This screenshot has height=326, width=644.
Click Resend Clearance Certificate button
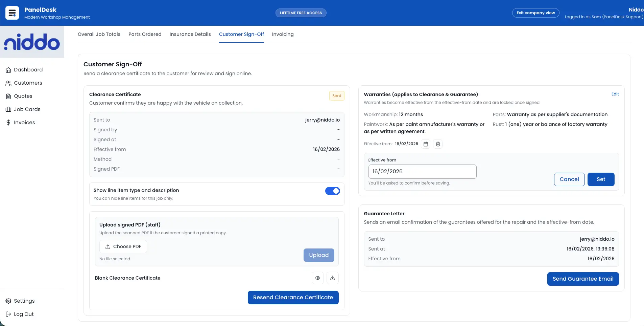click(293, 298)
